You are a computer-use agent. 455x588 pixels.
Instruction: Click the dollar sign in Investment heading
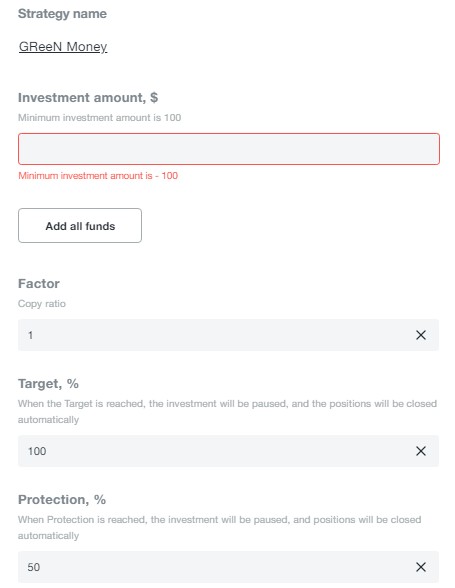point(154,98)
